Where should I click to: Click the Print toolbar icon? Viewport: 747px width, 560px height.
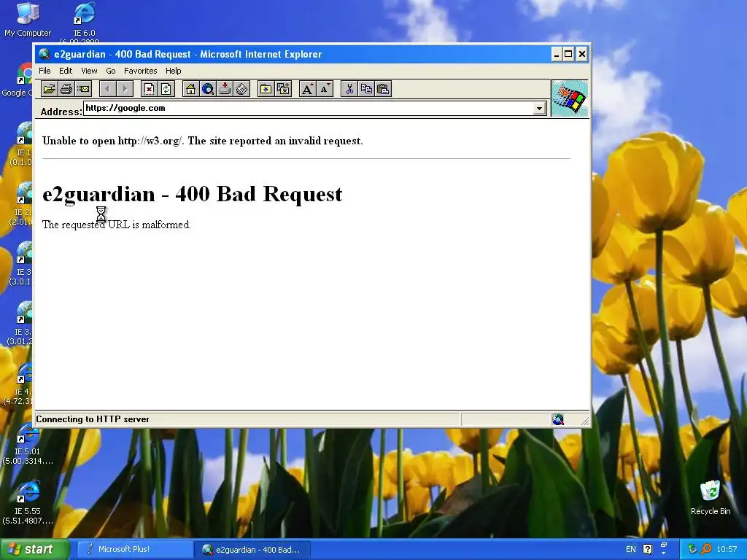coord(66,89)
